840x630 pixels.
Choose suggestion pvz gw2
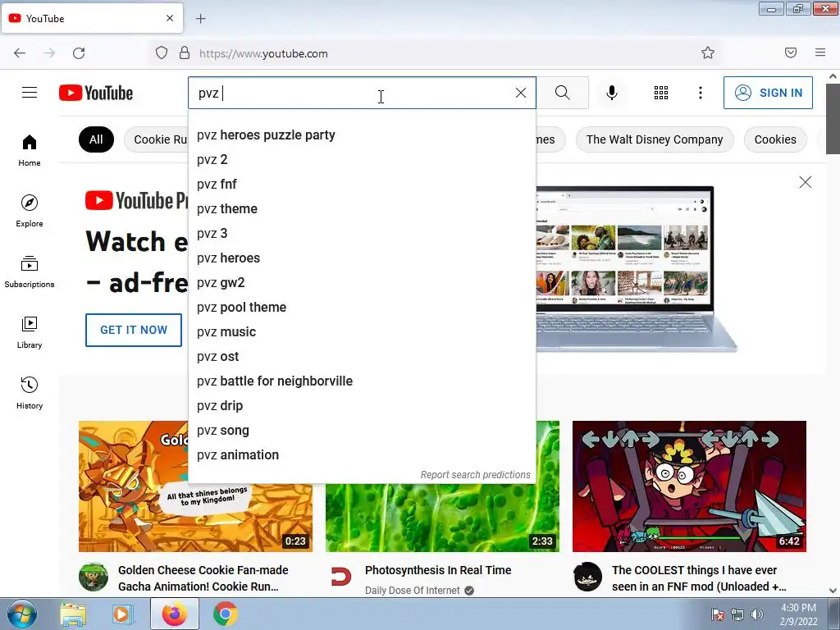pyautogui.click(x=362, y=283)
